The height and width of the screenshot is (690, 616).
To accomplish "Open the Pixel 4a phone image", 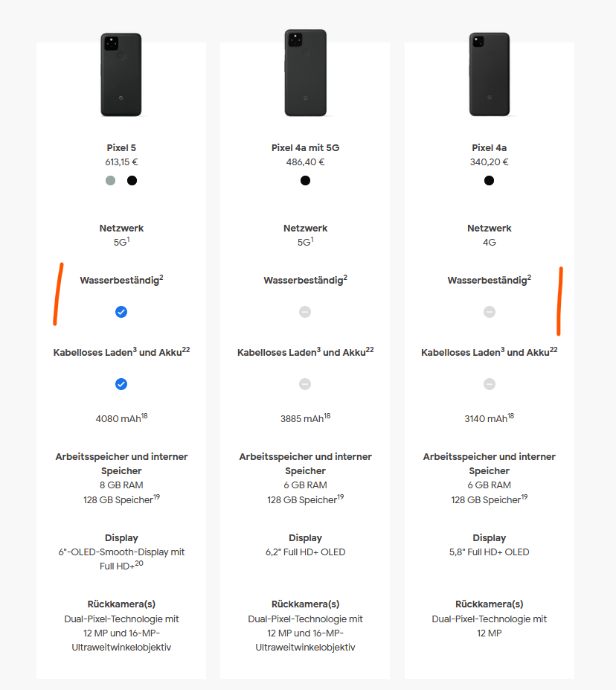I will click(490, 74).
